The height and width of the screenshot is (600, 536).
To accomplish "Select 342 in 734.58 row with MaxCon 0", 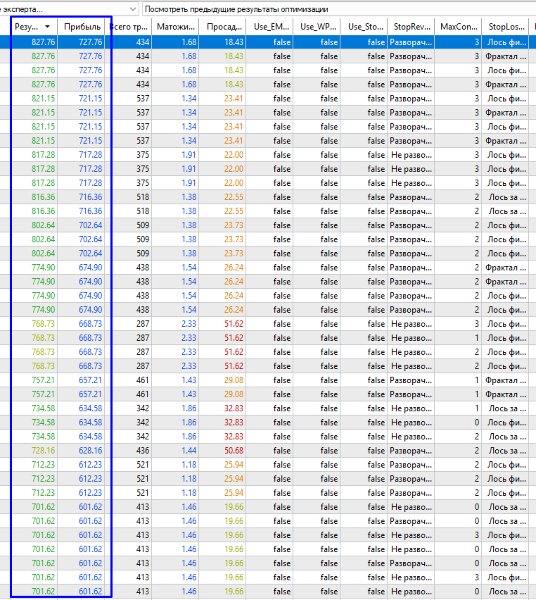I will 142,422.
